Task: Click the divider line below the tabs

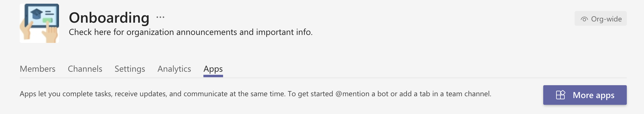Action: click(323, 78)
